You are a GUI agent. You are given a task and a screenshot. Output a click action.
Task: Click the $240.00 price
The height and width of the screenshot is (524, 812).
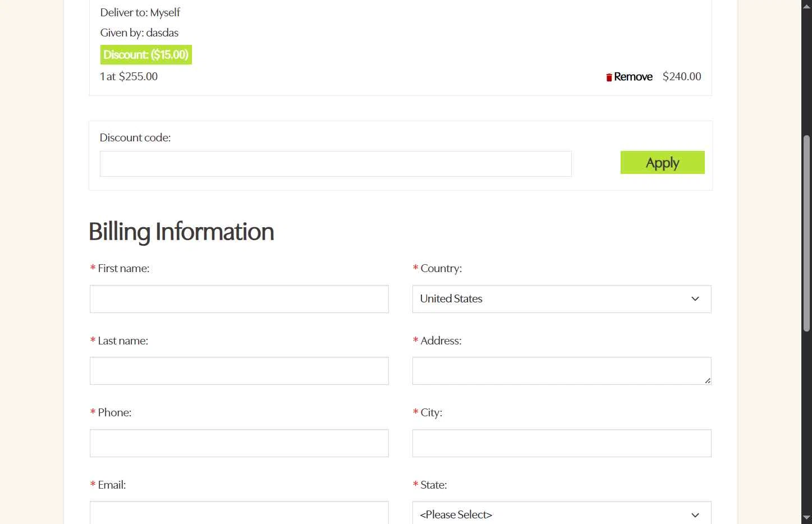point(682,76)
